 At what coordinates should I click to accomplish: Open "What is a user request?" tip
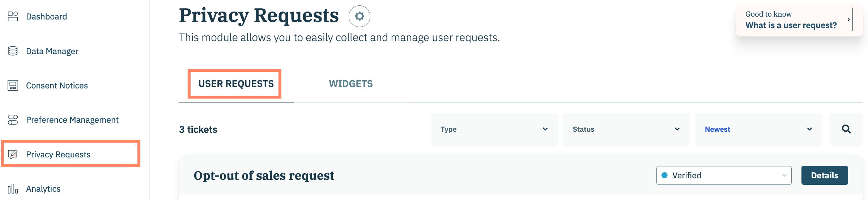click(x=791, y=25)
